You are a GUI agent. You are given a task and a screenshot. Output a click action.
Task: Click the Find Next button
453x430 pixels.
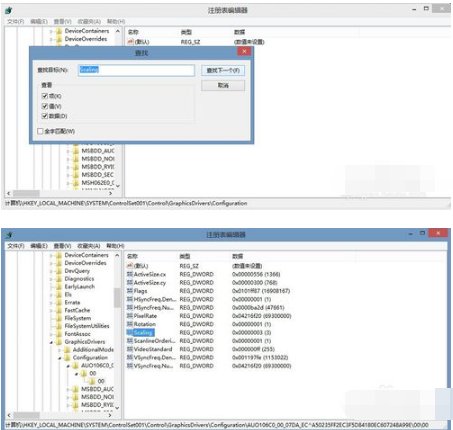(223, 70)
